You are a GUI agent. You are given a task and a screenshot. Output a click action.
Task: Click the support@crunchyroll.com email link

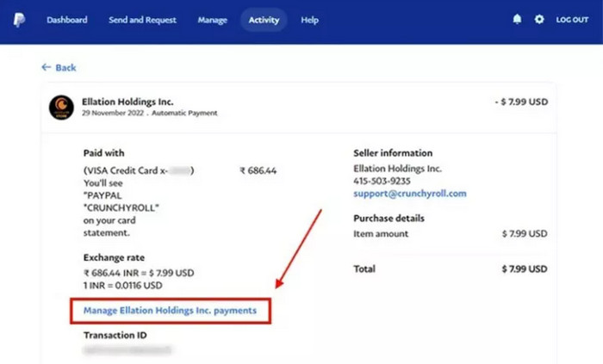point(410,194)
